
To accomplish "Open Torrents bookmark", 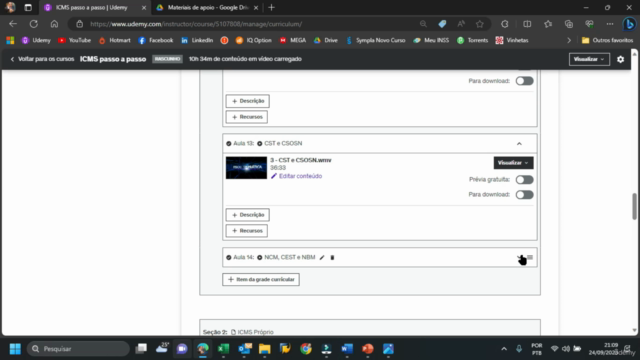I will click(x=472, y=40).
